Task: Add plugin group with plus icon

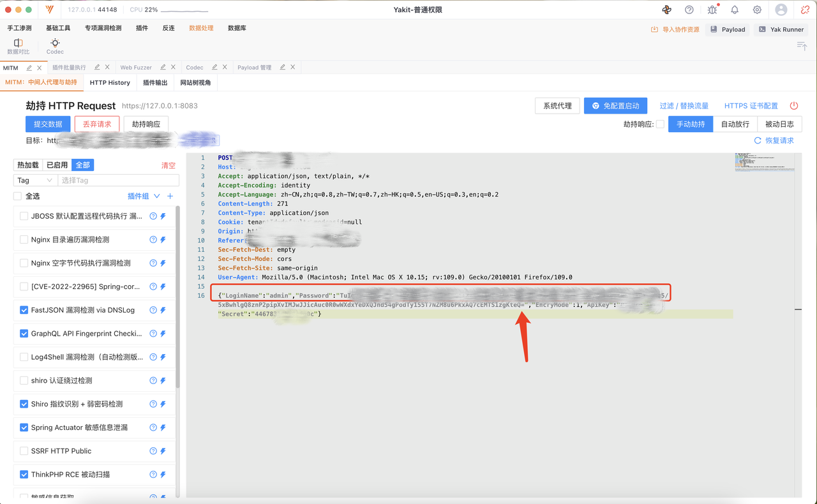Action: pos(170,196)
